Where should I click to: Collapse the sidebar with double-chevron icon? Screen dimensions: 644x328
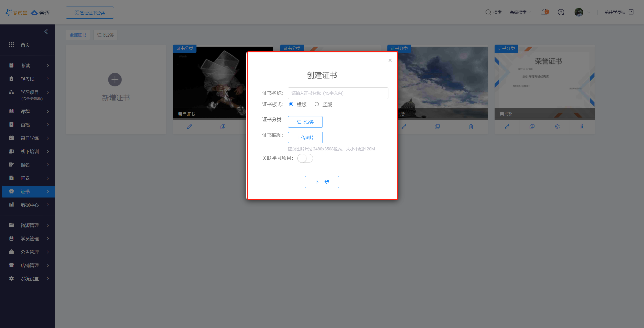pos(46,31)
